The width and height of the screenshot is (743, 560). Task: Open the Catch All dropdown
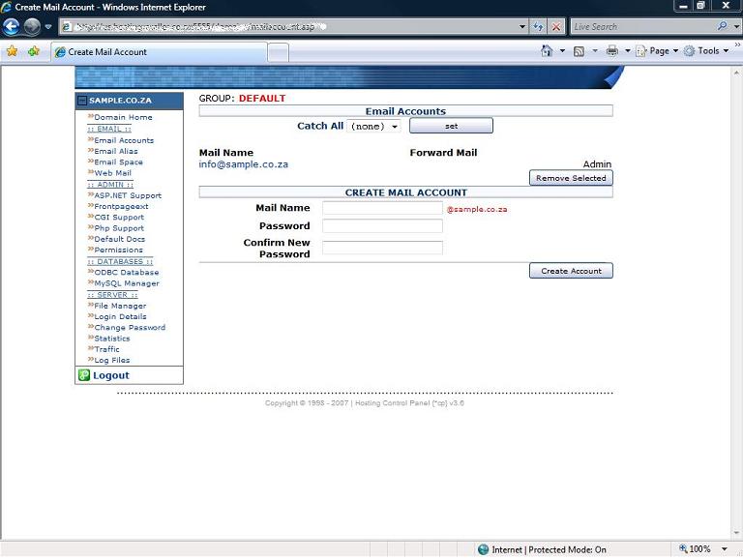(x=373, y=127)
